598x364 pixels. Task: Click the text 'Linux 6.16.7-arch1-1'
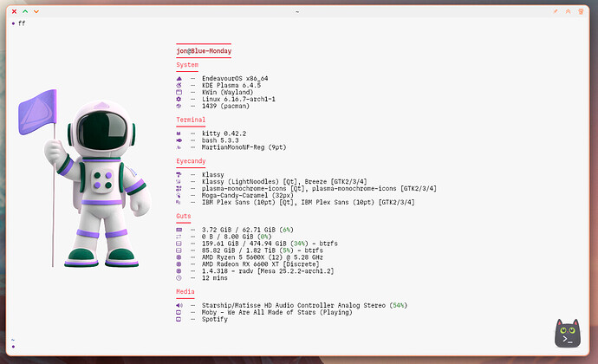[238, 99]
